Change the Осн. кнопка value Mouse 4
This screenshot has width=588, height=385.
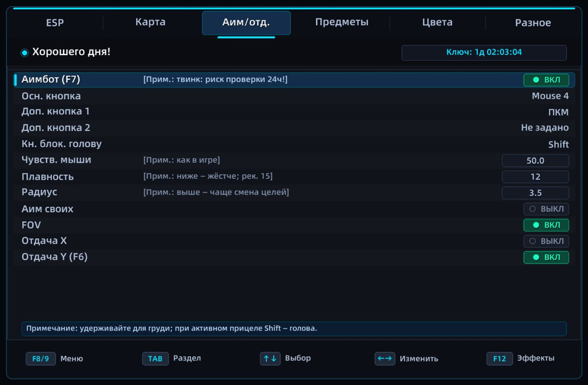point(550,96)
